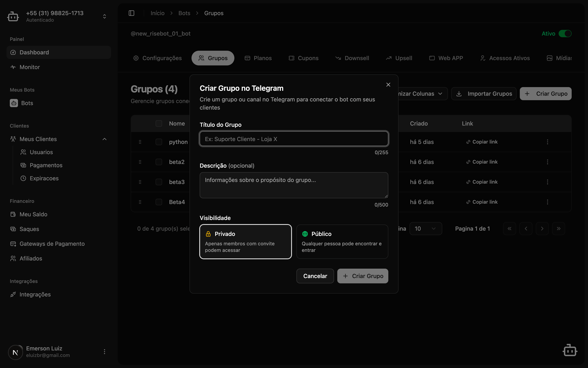Check the select-all checkbox in table header
Viewport: 588px width, 368px height.
pos(159,123)
